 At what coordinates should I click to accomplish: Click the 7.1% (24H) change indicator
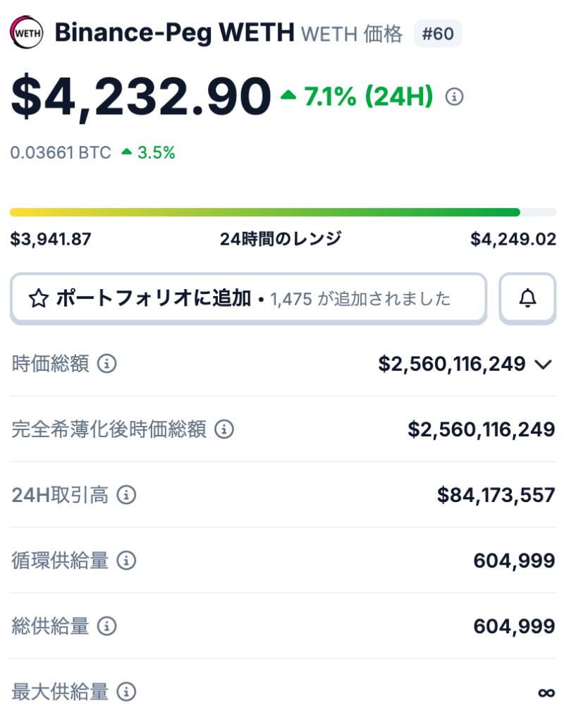click(x=357, y=97)
